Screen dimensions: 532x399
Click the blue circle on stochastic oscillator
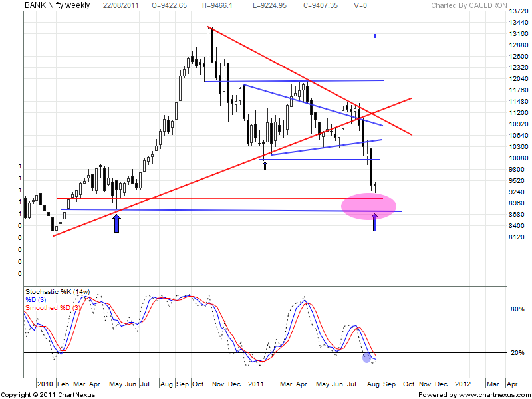pos(366,358)
